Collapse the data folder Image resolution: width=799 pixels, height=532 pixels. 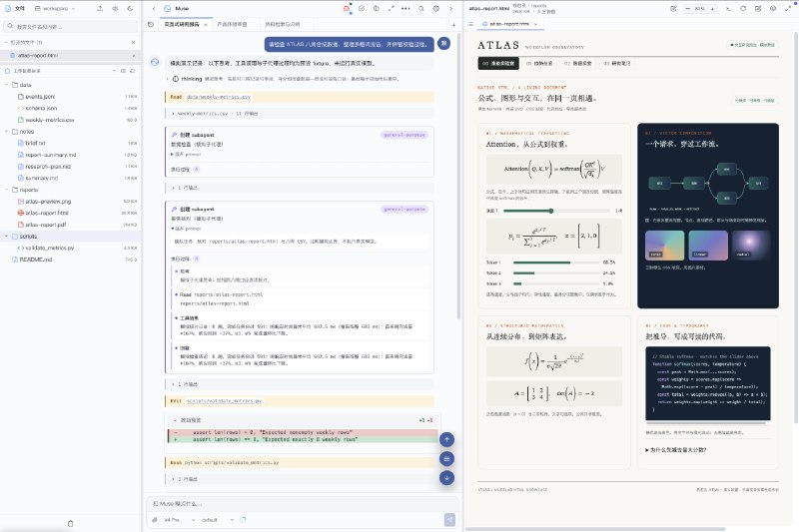click(7, 85)
